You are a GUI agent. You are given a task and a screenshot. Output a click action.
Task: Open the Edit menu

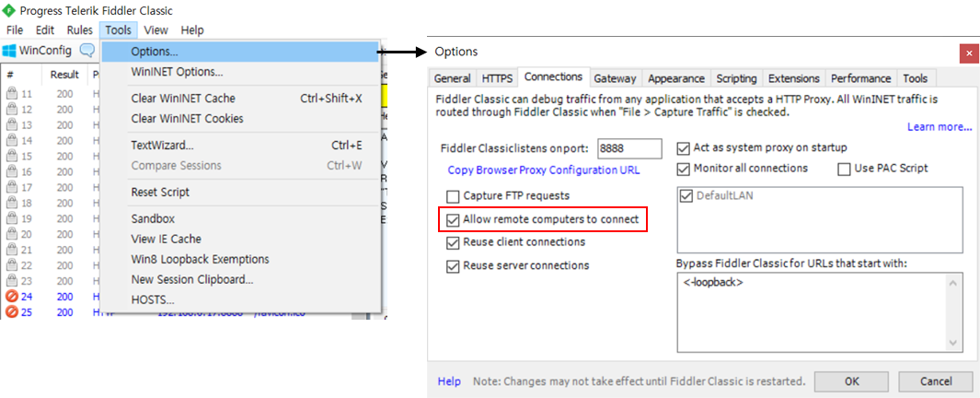(x=45, y=30)
